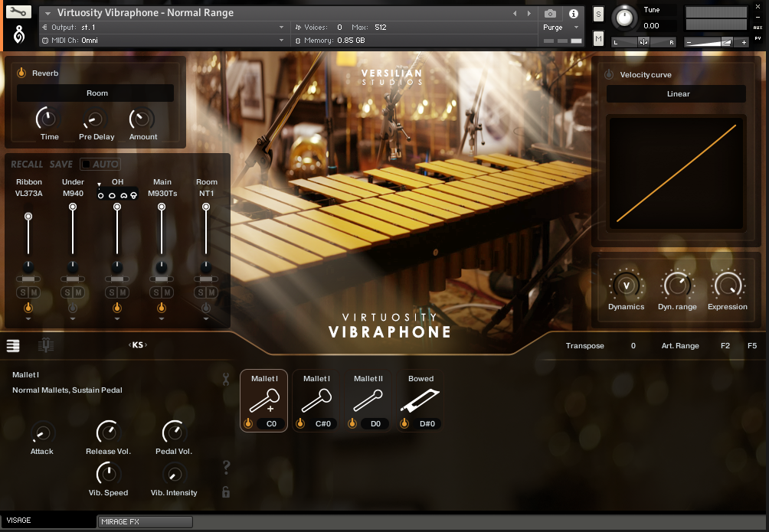Image resolution: width=769 pixels, height=532 pixels.
Task: Expand the Ribbon mic options arrow
Action: click(x=28, y=319)
